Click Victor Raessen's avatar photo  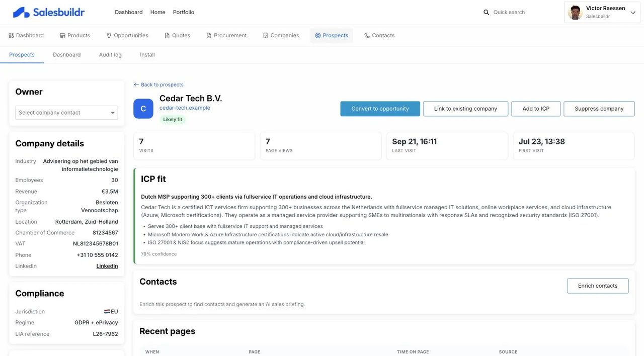point(575,12)
